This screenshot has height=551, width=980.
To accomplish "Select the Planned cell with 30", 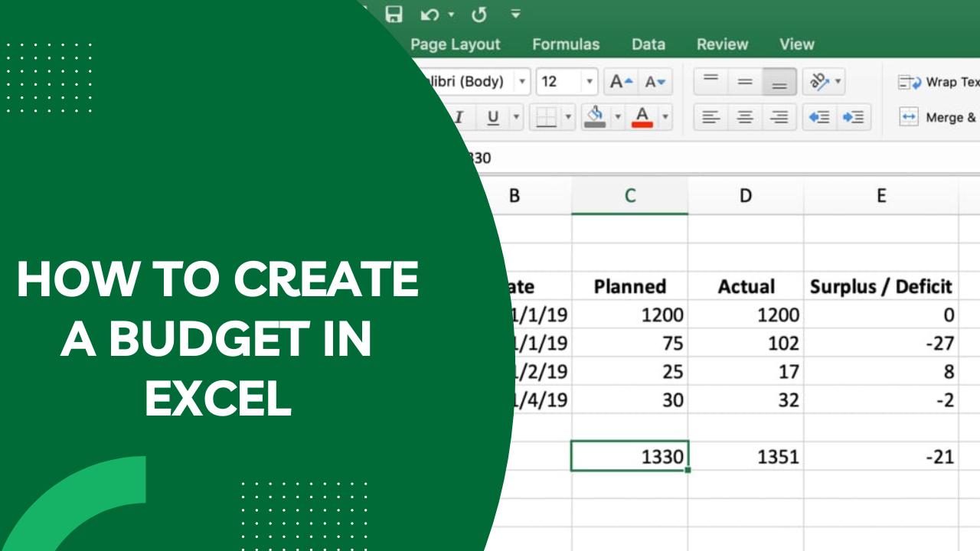I will click(630, 399).
